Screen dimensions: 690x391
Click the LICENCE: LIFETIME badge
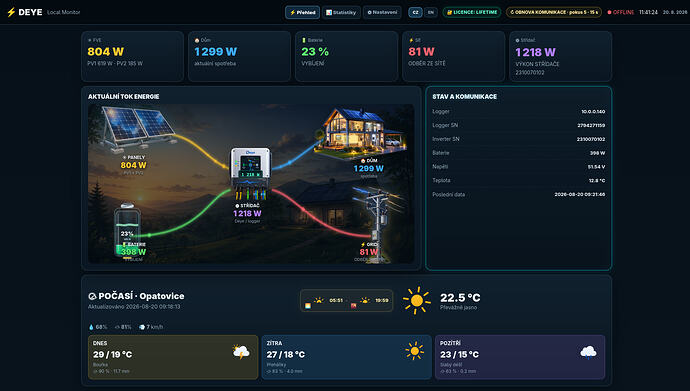(x=472, y=12)
